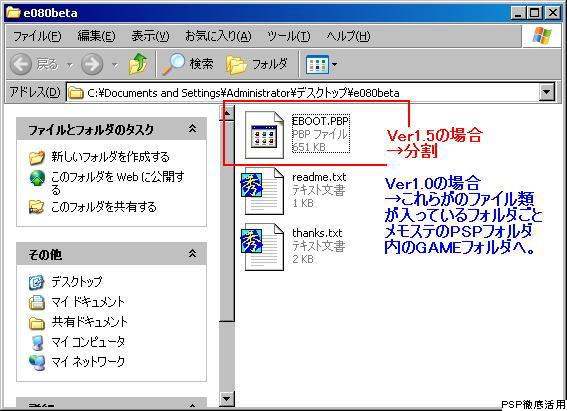567x411 pixels.
Task: Collapse the その他 panel
Action: pyautogui.click(x=193, y=254)
